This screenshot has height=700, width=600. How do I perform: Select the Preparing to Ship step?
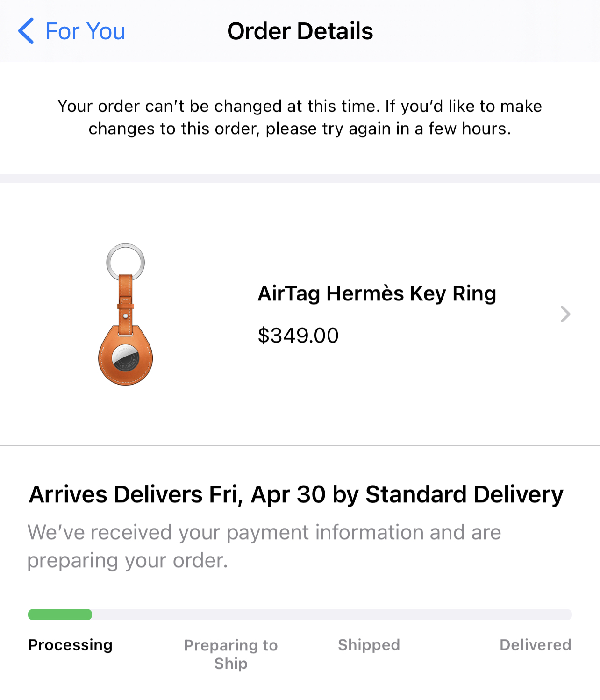pos(231,654)
